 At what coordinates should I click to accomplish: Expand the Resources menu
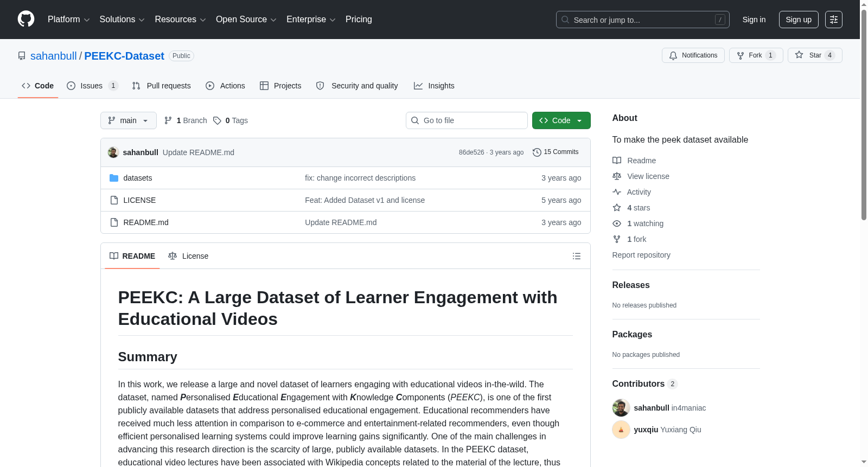tap(180, 20)
